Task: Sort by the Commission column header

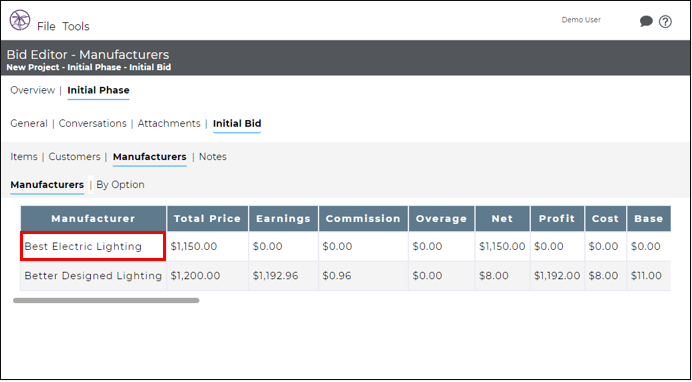Action: click(x=363, y=218)
